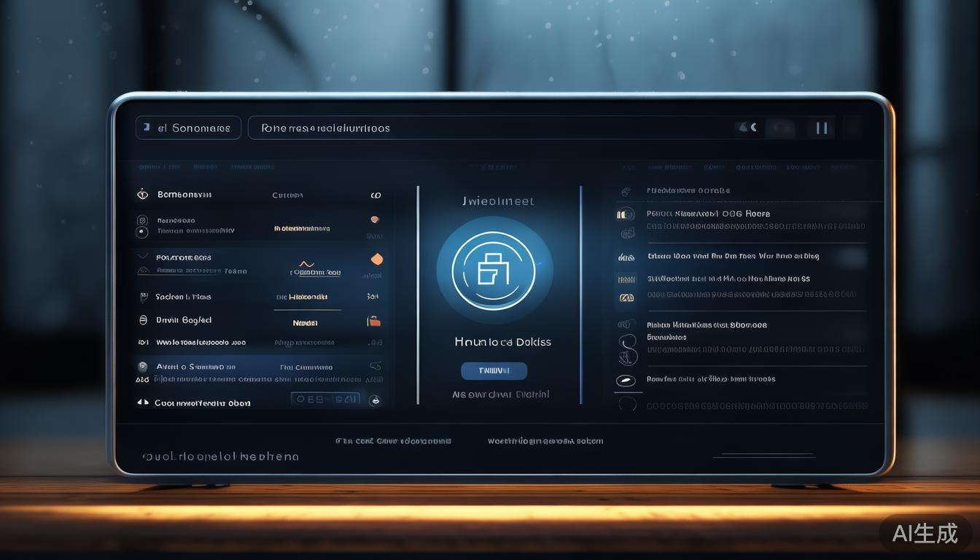Click the pause icon in the top bar
This screenshot has width=980, height=560.
(x=822, y=128)
